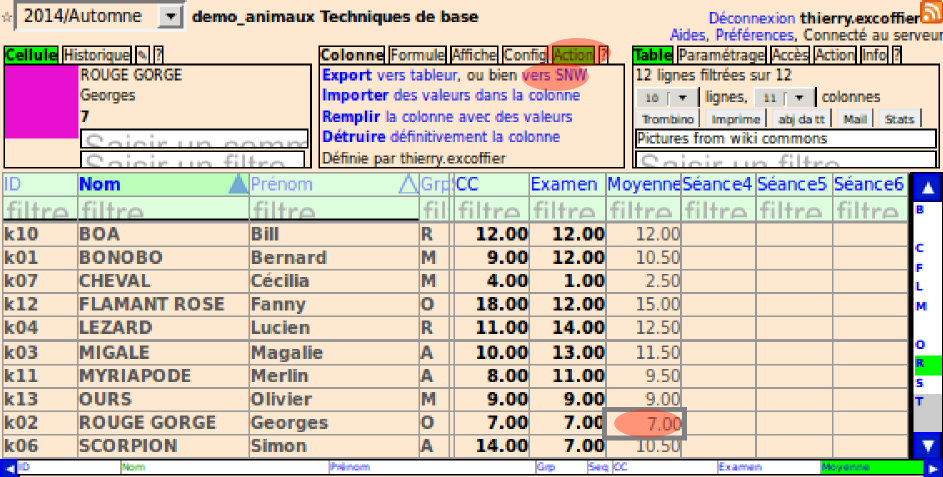This screenshot has width=943, height=477.
Task: Click the filter field under Examen column
Action: coord(566,210)
